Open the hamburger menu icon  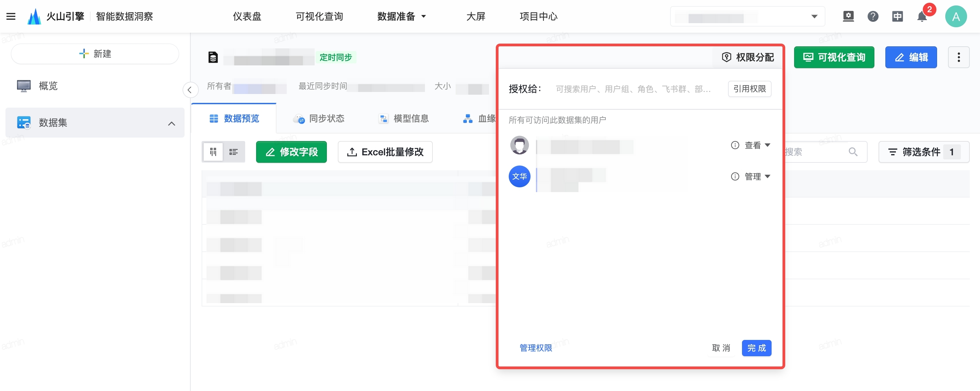(x=11, y=16)
